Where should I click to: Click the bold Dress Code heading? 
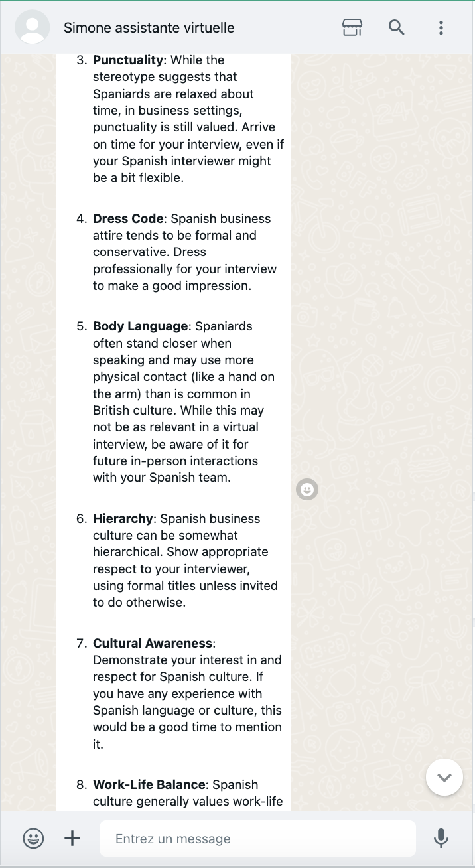pyautogui.click(x=127, y=218)
